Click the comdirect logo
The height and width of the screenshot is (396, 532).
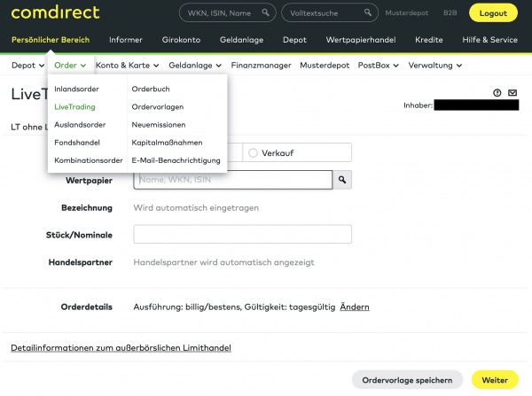55,12
